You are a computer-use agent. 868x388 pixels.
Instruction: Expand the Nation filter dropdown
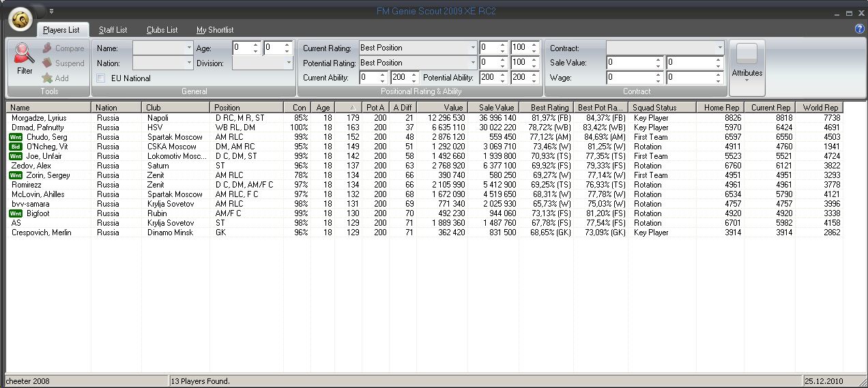(189, 63)
